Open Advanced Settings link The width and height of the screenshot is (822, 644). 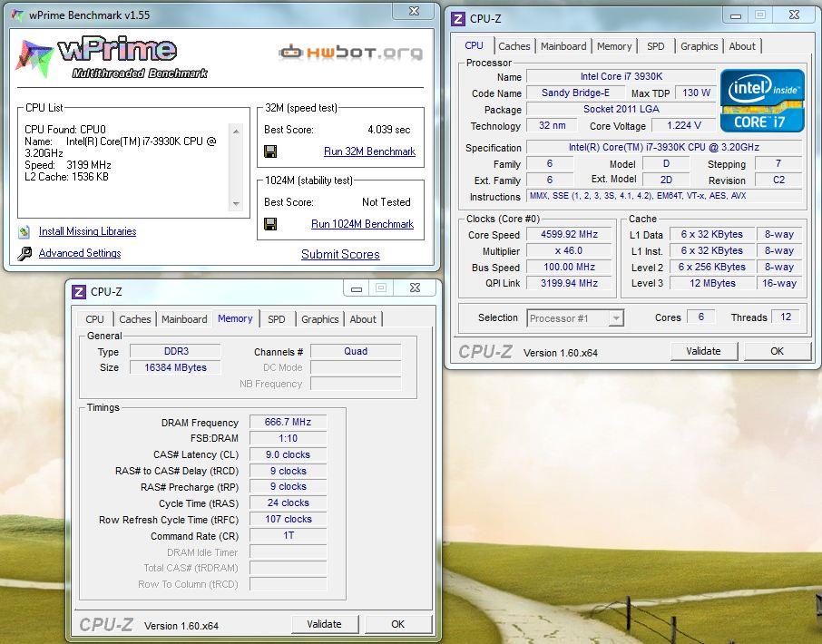pyautogui.click(x=80, y=253)
